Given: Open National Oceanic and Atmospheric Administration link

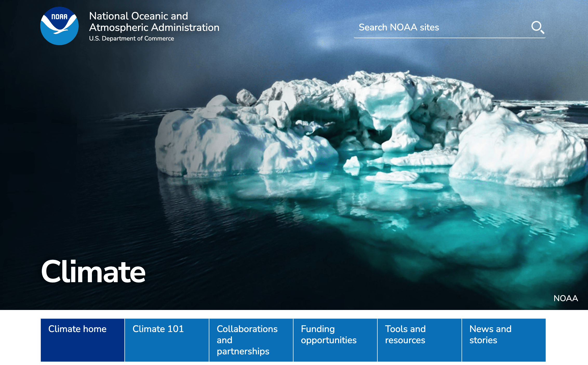Looking at the screenshot, I should click(x=154, y=22).
